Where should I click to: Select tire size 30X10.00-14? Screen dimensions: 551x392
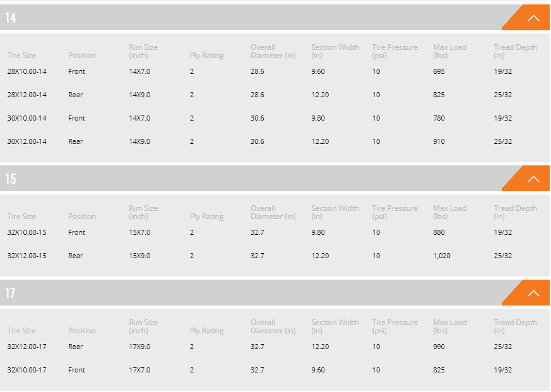pos(27,118)
